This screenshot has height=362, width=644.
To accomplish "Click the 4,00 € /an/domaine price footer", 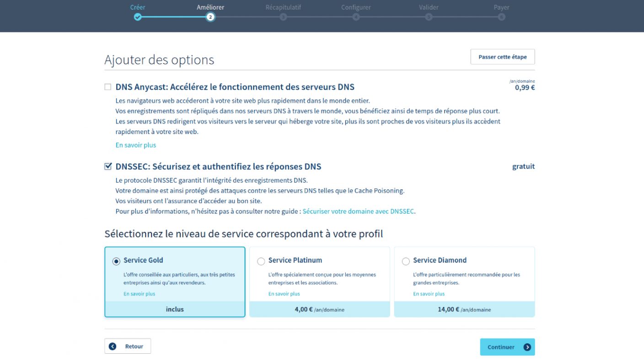I will (x=320, y=309).
